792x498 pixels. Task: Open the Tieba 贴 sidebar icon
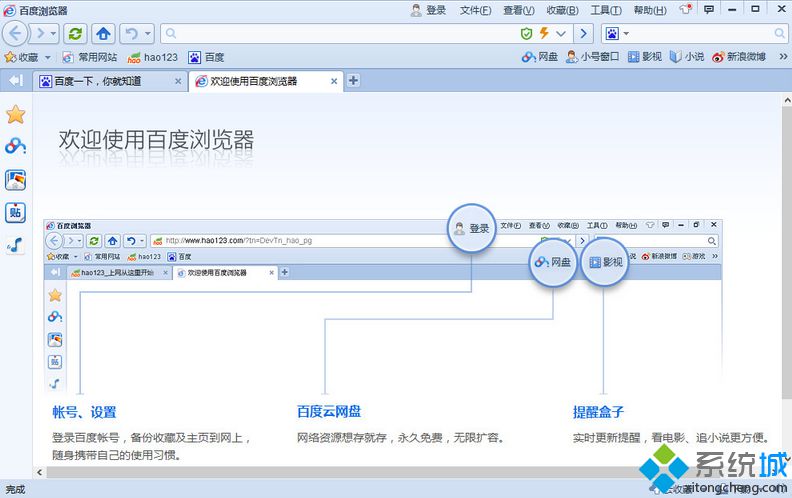click(x=16, y=212)
